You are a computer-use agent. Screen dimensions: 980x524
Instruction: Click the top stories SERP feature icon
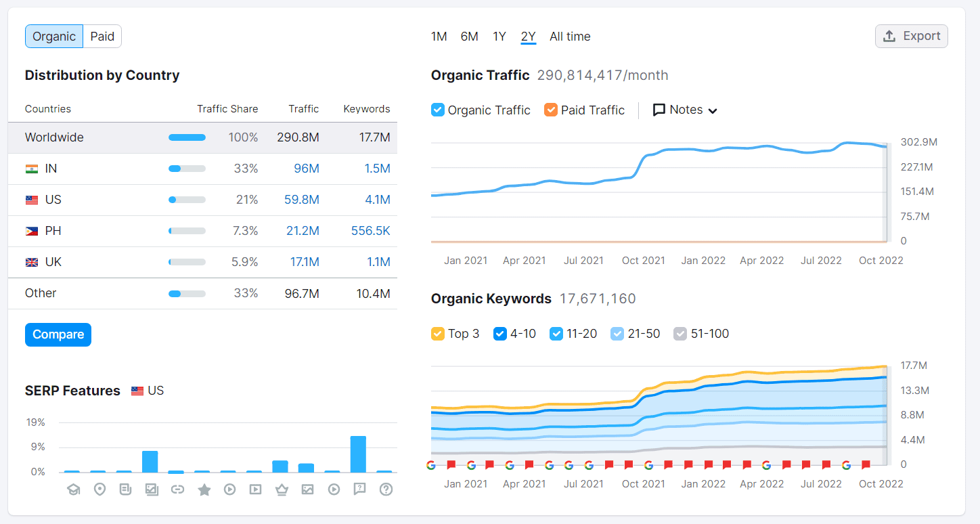tap(125, 489)
